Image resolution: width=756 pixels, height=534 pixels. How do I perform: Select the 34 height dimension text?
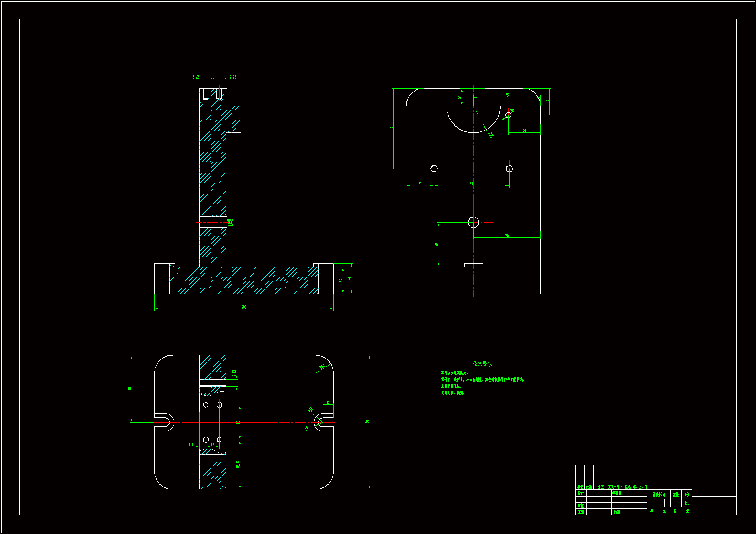click(349, 278)
